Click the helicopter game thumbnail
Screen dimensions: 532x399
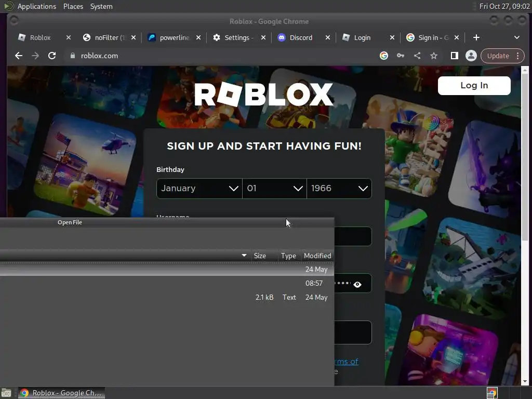click(85, 165)
